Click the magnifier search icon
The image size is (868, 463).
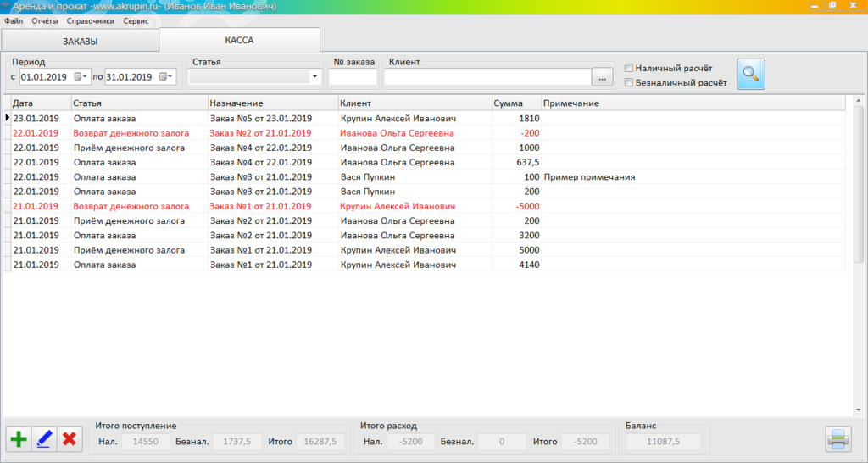750,75
